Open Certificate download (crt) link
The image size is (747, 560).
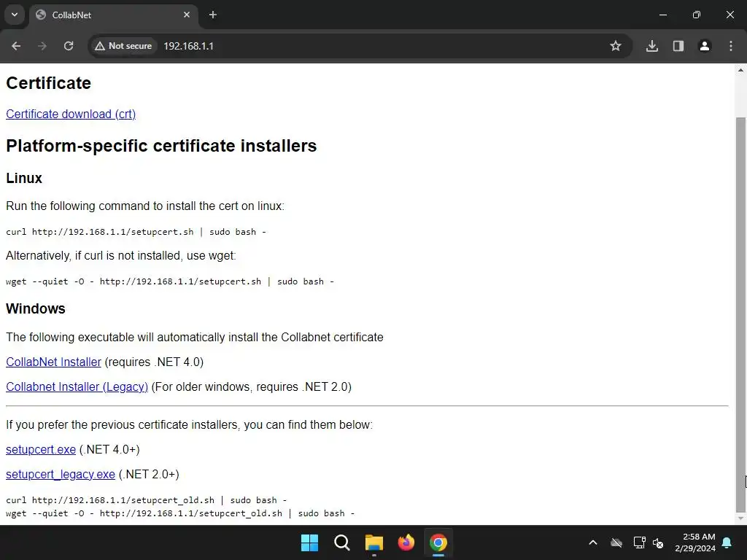pos(71,114)
